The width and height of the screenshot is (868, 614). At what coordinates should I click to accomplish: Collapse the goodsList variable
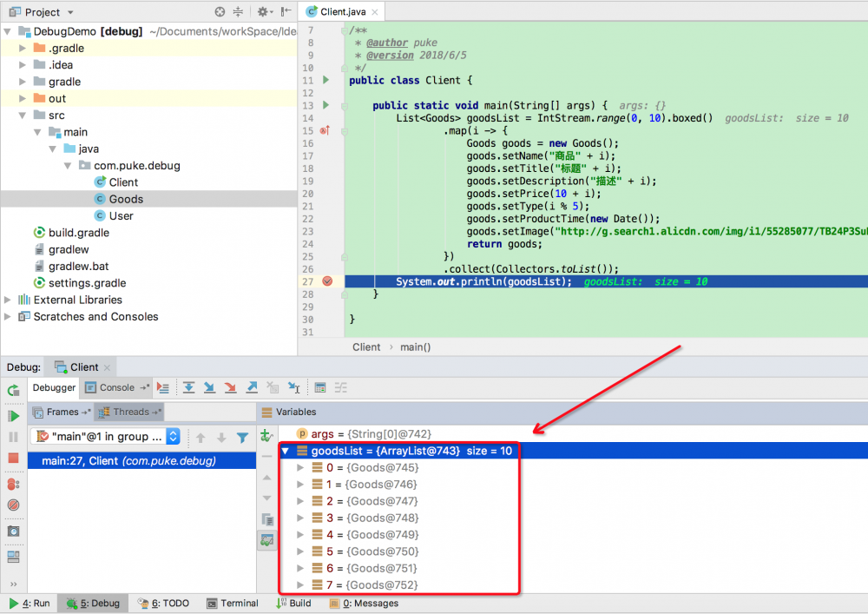click(x=286, y=449)
